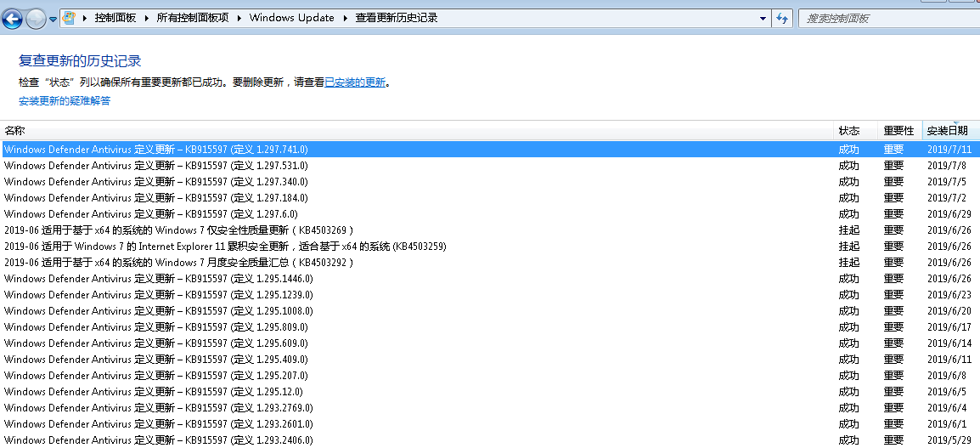Click 挂起 status of KB4503292 row

848,263
